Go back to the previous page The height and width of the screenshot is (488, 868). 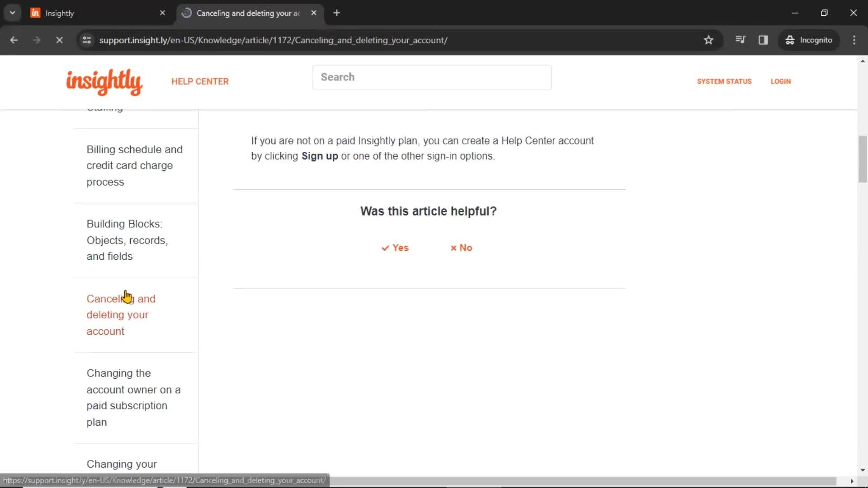click(x=14, y=40)
